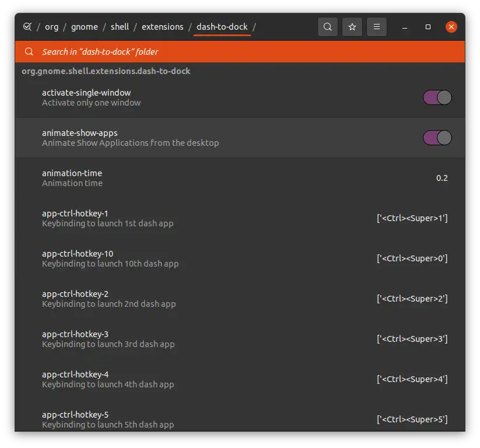Open the app-ctrl-hotkey-2 key

(x=240, y=299)
